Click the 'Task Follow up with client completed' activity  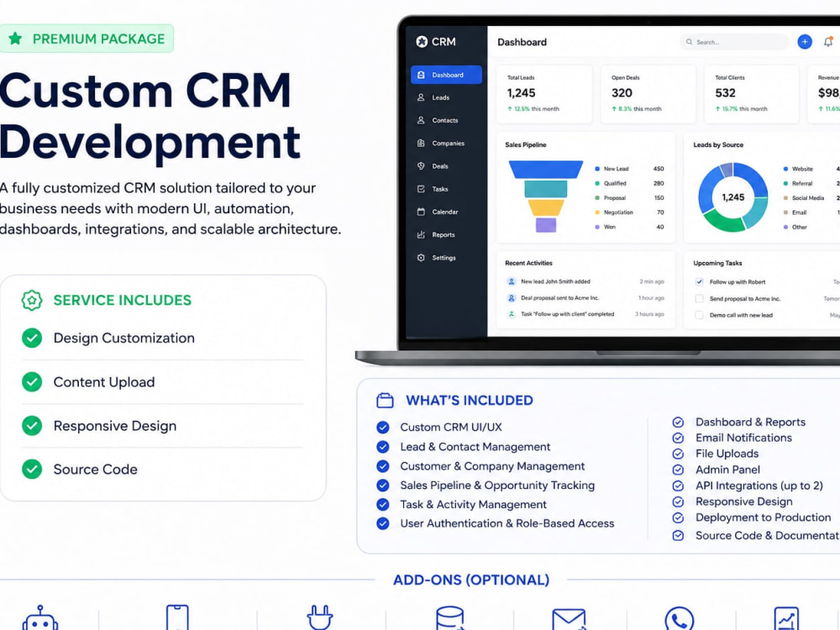pyautogui.click(x=585, y=314)
